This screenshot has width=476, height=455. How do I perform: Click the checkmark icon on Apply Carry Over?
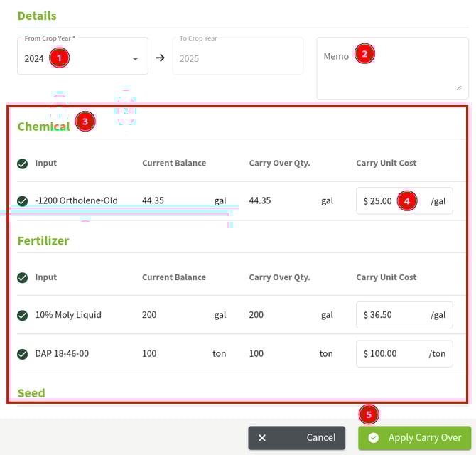[374, 438]
